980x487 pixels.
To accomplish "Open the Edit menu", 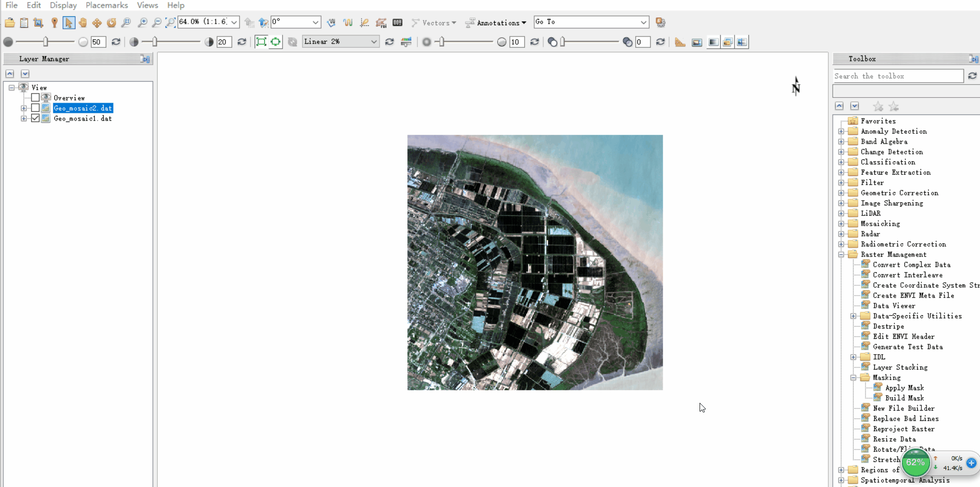I will tap(34, 5).
